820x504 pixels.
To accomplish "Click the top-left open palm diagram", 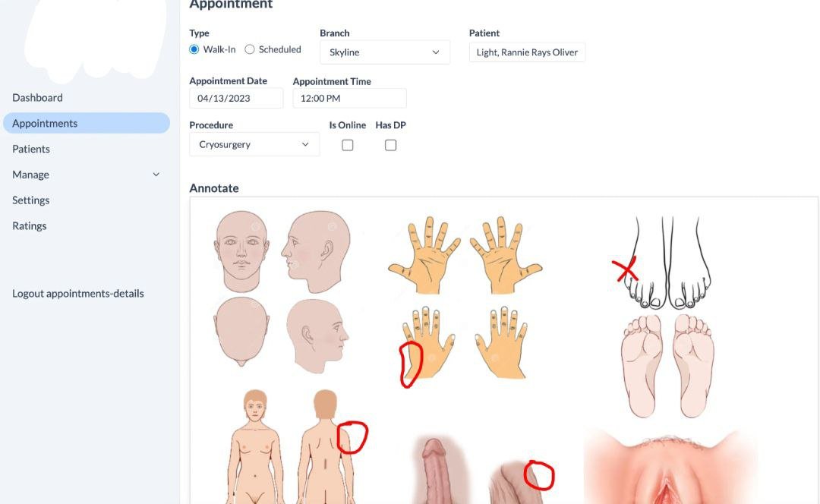I will (x=424, y=255).
